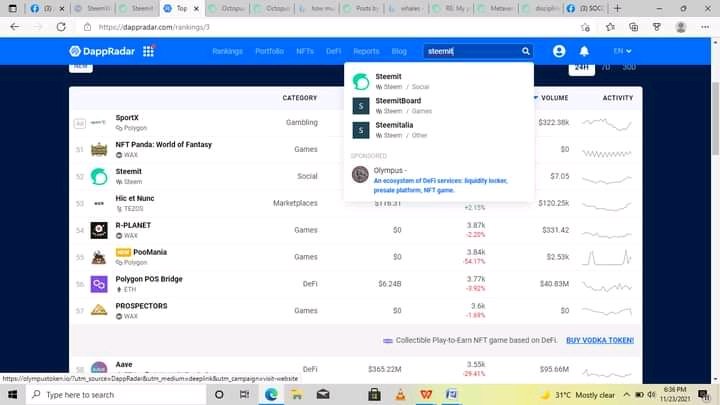Open Windows Start menu

coord(12,394)
